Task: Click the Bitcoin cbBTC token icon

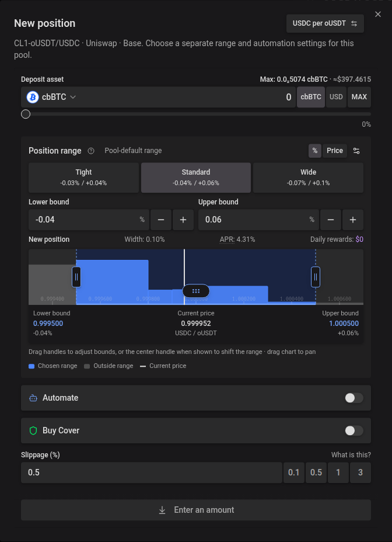Action: [33, 97]
